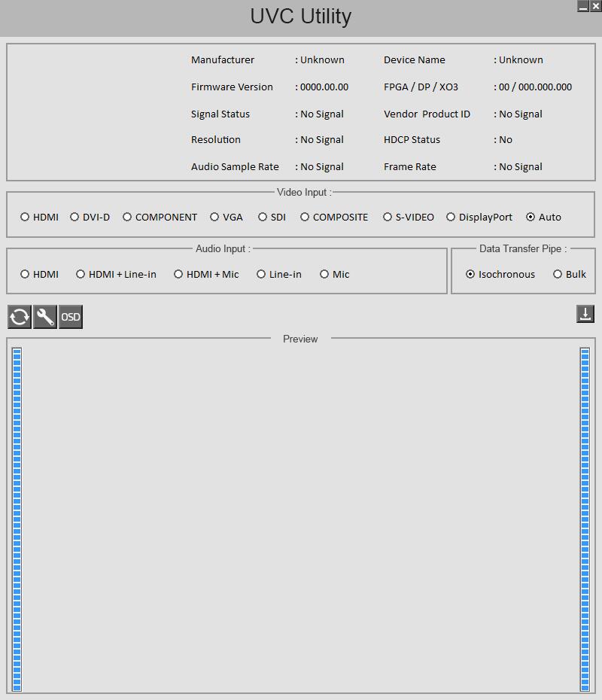Select S-VIDEO input radio button
Viewport: 602px width, 700px height.
tap(409, 217)
